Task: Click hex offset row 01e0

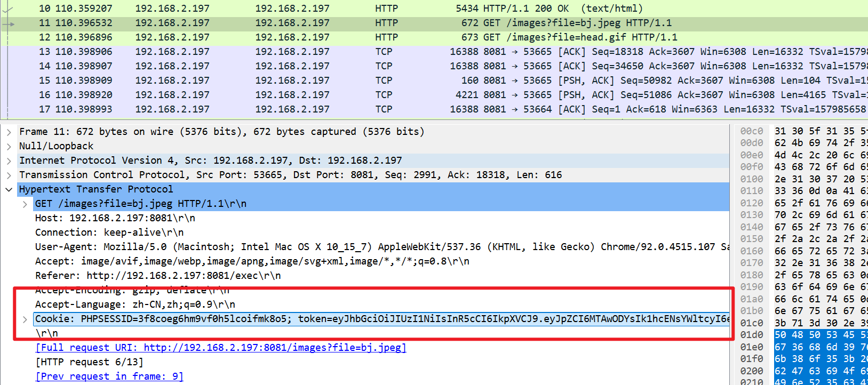Action: tap(752, 347)
